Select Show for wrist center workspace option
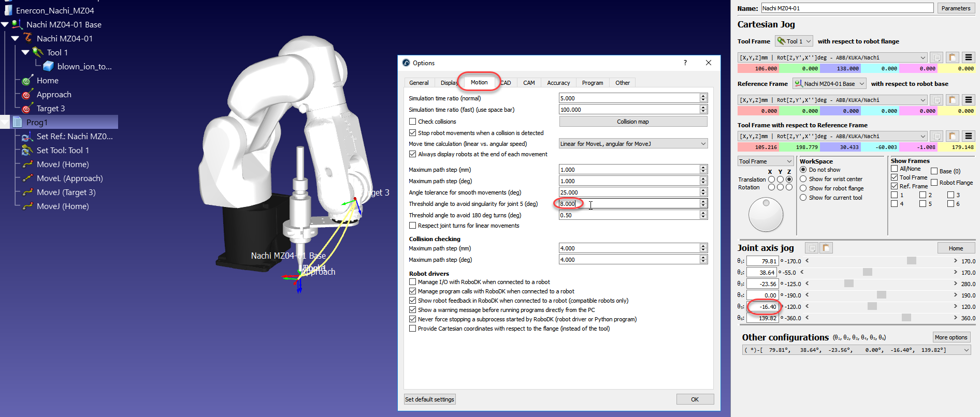The width and height of the screenshot is (980, 417). (803, 179)
